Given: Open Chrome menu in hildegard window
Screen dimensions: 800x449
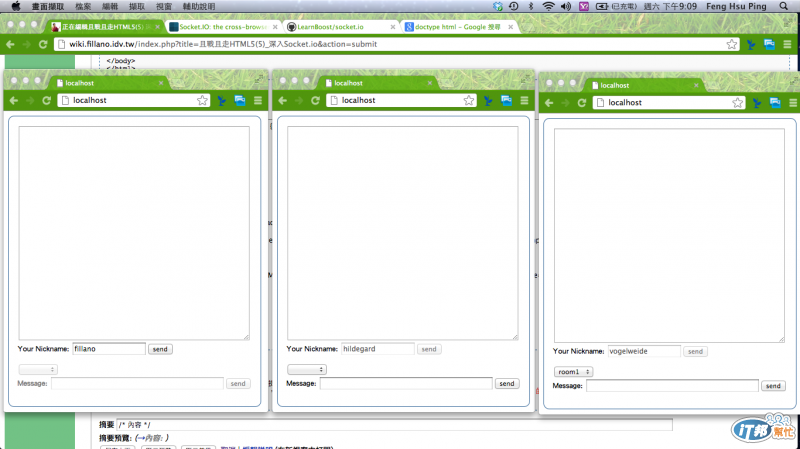Looking at the screenshot, I should (x=524, y=101).
